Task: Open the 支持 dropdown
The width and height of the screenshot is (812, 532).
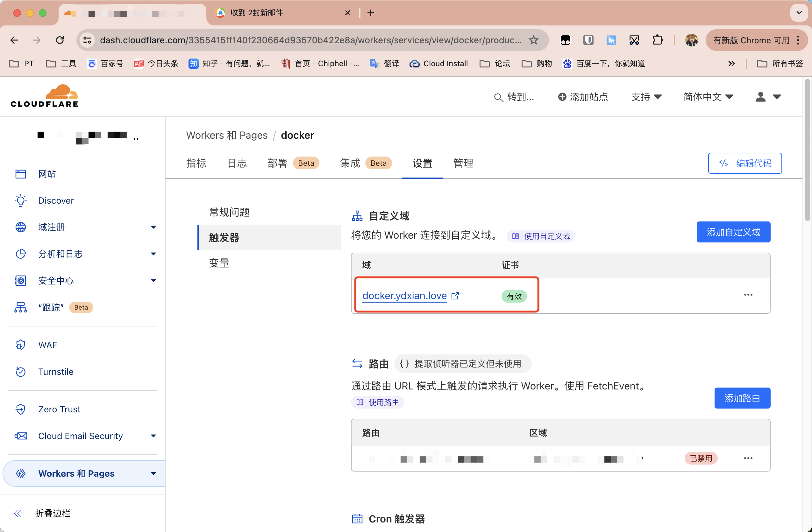Action: click(646, 97)
